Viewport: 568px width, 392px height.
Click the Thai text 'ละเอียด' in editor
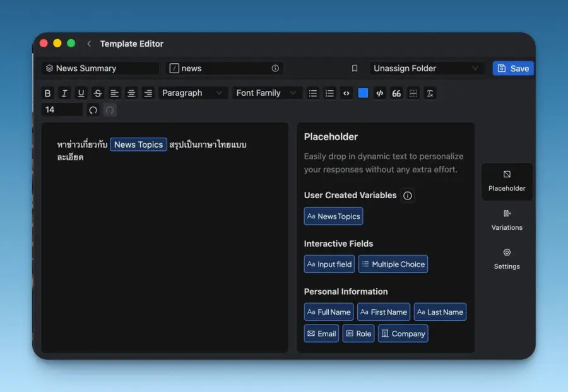click(70, 157)
